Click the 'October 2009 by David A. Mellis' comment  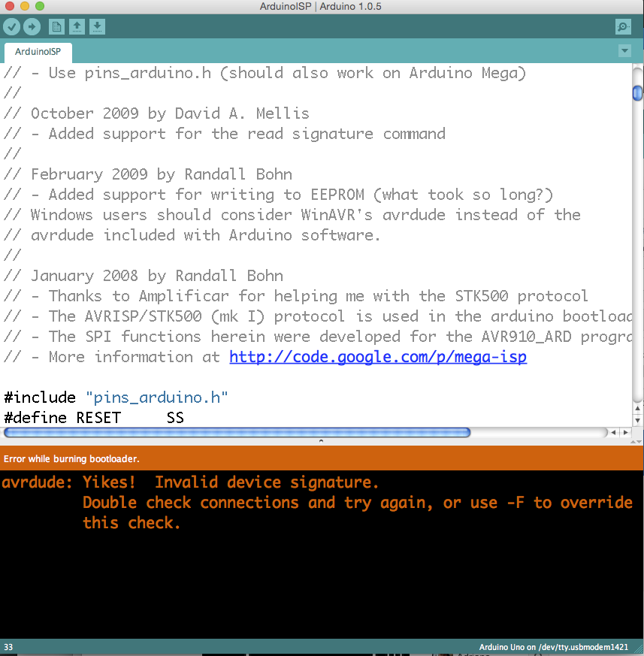pos(156,113)
